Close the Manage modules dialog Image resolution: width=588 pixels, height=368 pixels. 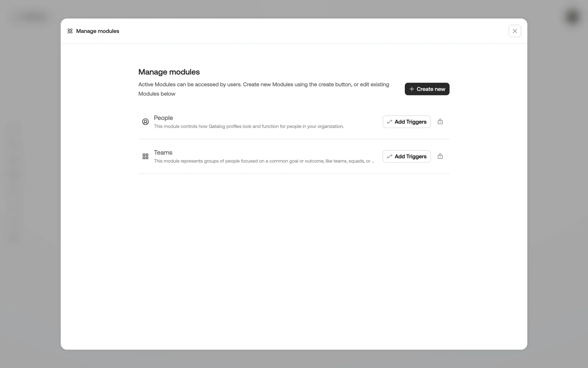point(514,31)
